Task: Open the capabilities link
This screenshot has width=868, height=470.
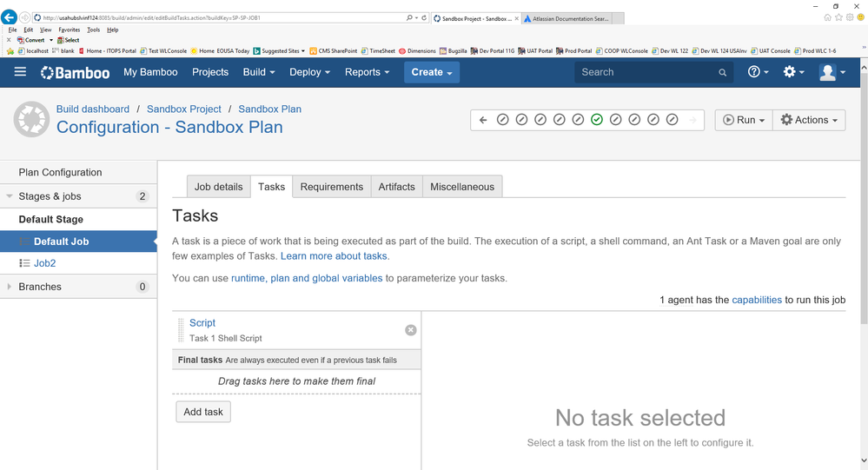Action: 757,300
